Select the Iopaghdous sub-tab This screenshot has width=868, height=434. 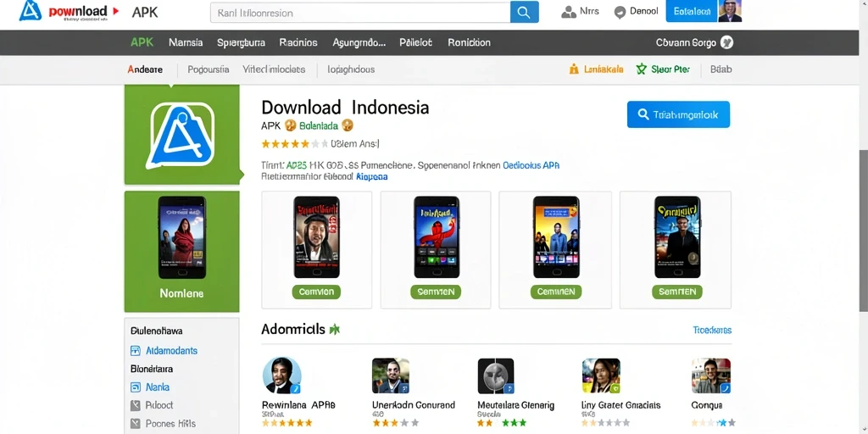(351, 70)
